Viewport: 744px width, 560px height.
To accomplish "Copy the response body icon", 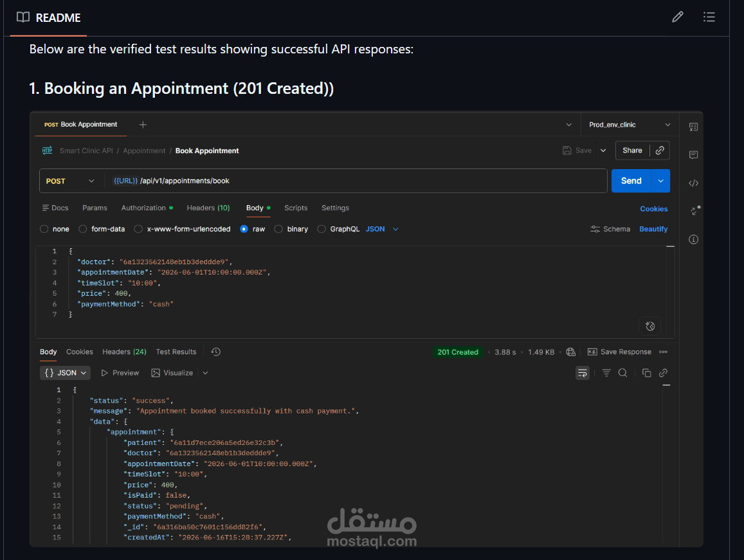I will [x=646, y=373].
